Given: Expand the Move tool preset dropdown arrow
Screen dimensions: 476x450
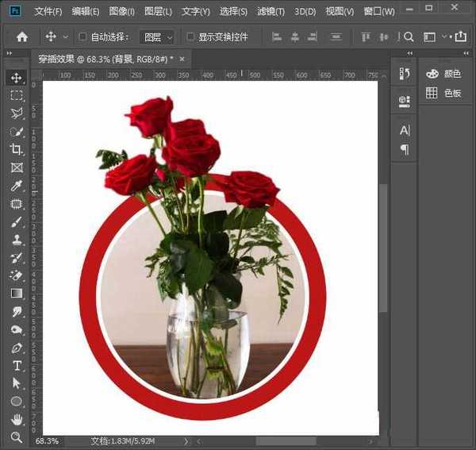Looking at the screenshot, I should click(65, 37).
